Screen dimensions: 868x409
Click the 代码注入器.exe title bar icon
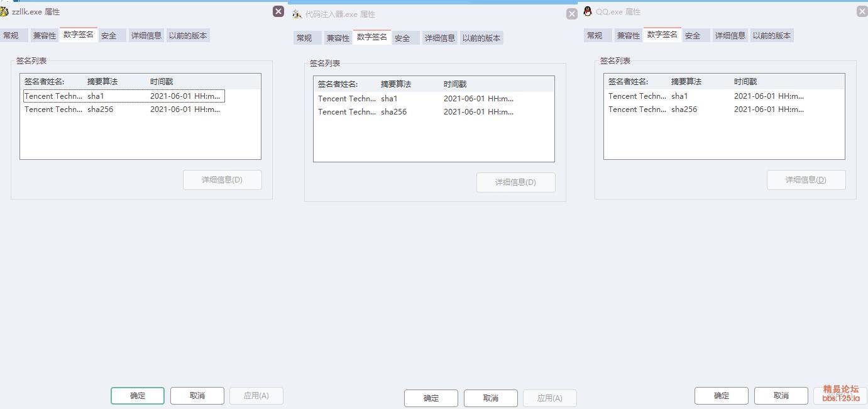click(297, 14)
